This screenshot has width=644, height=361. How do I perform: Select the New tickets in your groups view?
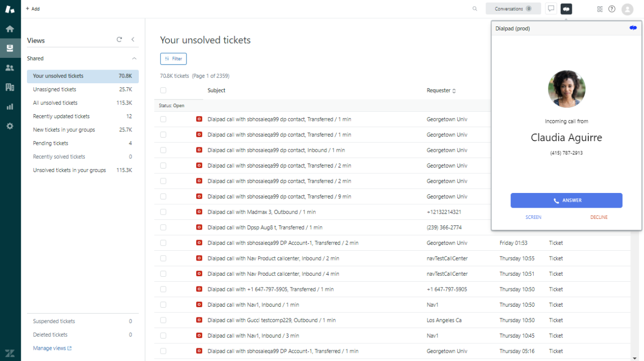83,130
